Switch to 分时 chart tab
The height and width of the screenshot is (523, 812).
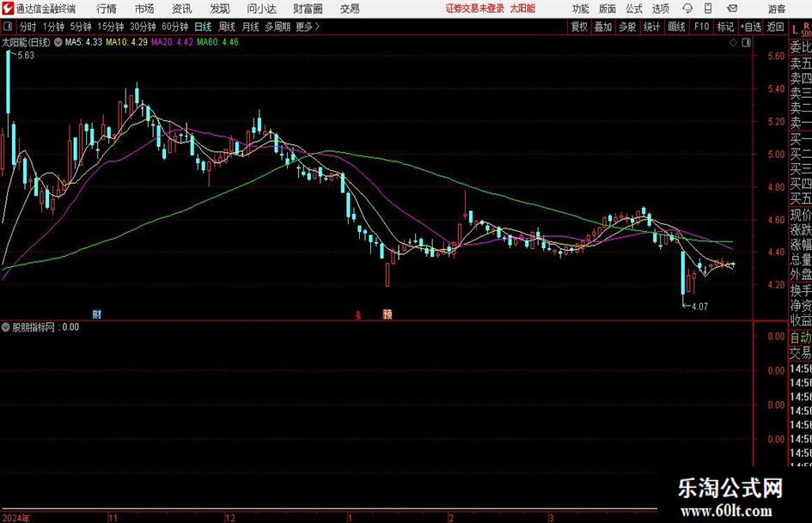[27, 27]
